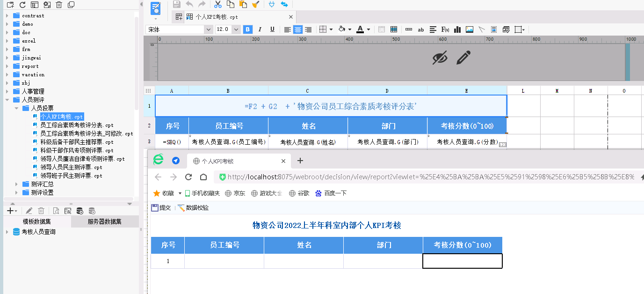Image resolution: width=644 pixels, height=294 pixels.
Task: Click the 数据校验 button in browser
Action: tap(193, 208)
